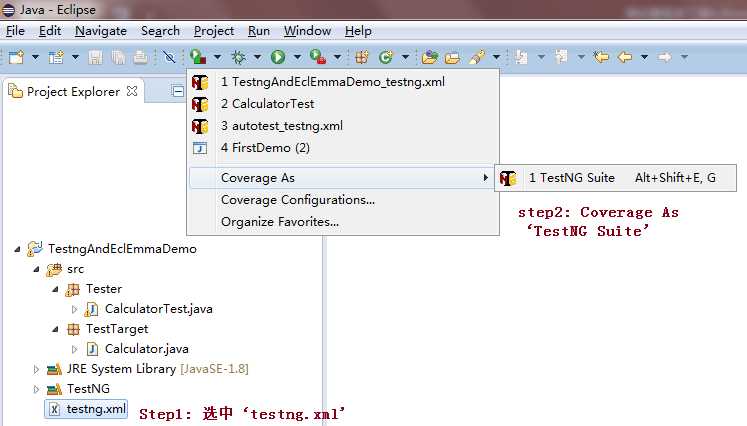Open the Coverage launch dropdown arrow
This screenshot has height=426, width=747.
click(x=218, y=57)
